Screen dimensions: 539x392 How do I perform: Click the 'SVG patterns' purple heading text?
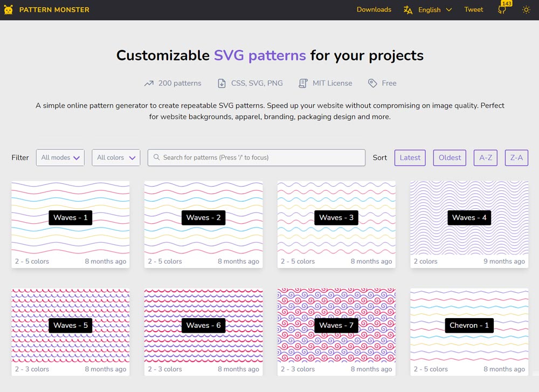260,56
